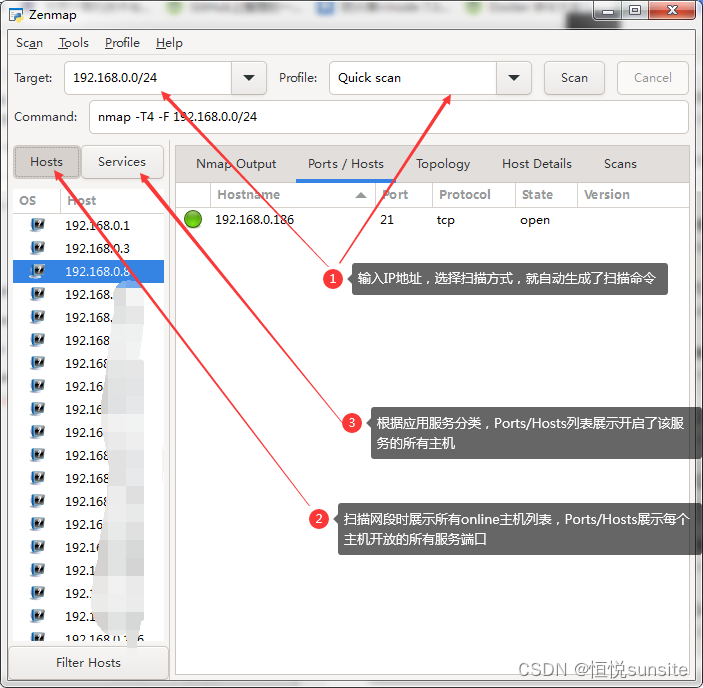This screenshot has height=688, width=703.
Task: Select the Ports / Hosts tab
Action: tap(346, 164)
